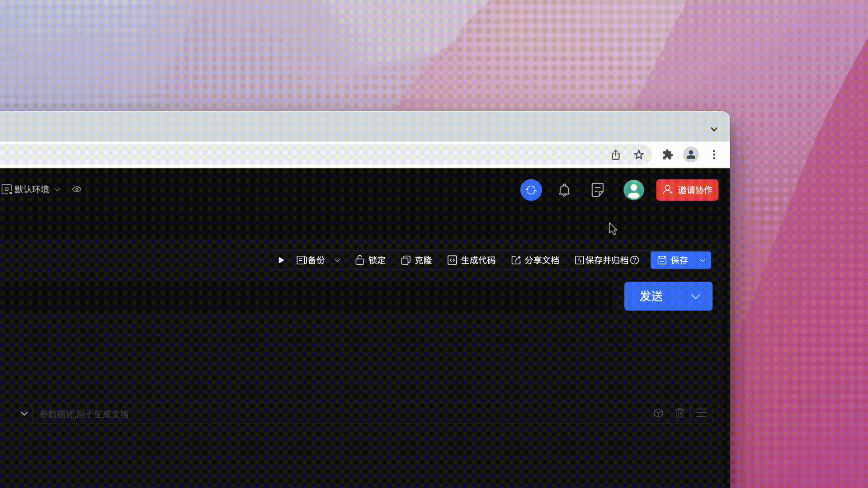
Task: Click the blue sync refresh icon
Action: tap(531, 190)
